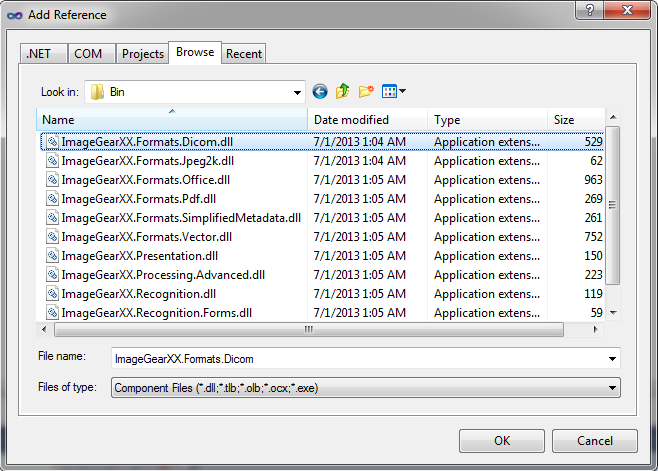Click the file icon of ImageGearXX.Recognition.dll
This screenshot has width=658, height=471.
pos(52,294)
